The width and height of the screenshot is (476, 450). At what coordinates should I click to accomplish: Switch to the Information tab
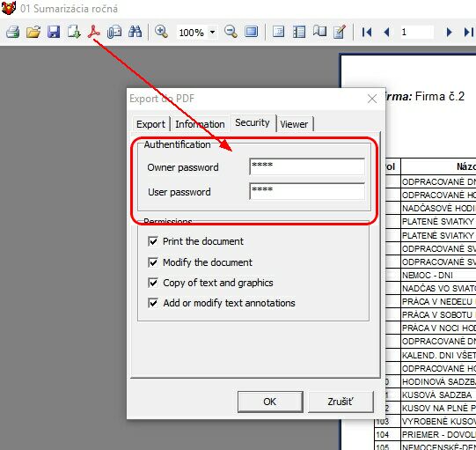(200, 124)
